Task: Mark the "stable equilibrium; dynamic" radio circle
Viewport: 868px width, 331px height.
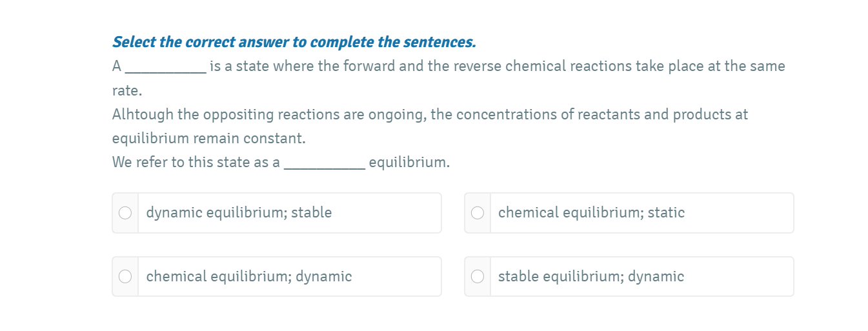Action: (x=478, y=277)
